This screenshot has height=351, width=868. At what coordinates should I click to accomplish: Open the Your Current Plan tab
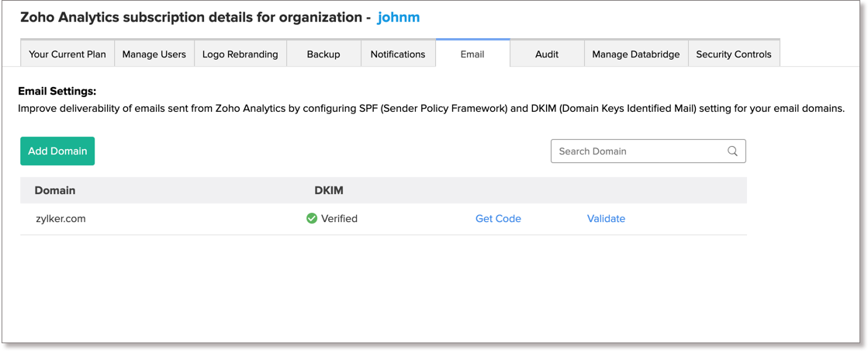click(x=67, y=54)
